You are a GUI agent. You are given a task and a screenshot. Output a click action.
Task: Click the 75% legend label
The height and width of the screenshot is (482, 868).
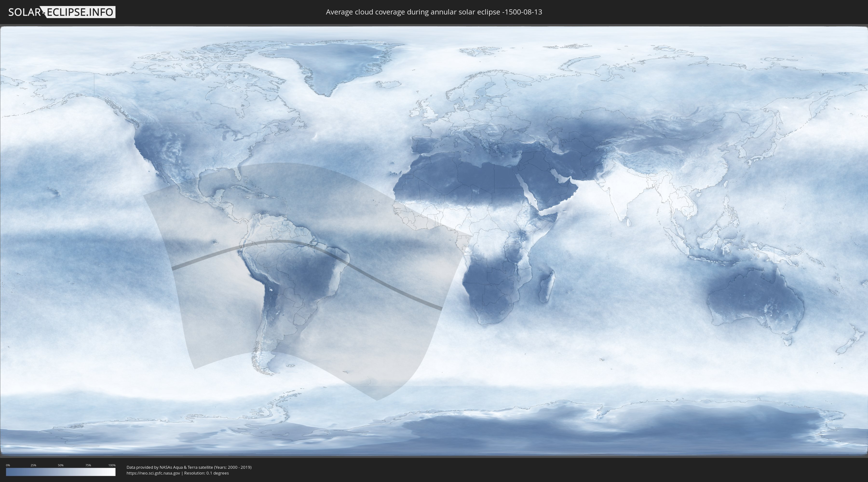[x=88, y=465]
